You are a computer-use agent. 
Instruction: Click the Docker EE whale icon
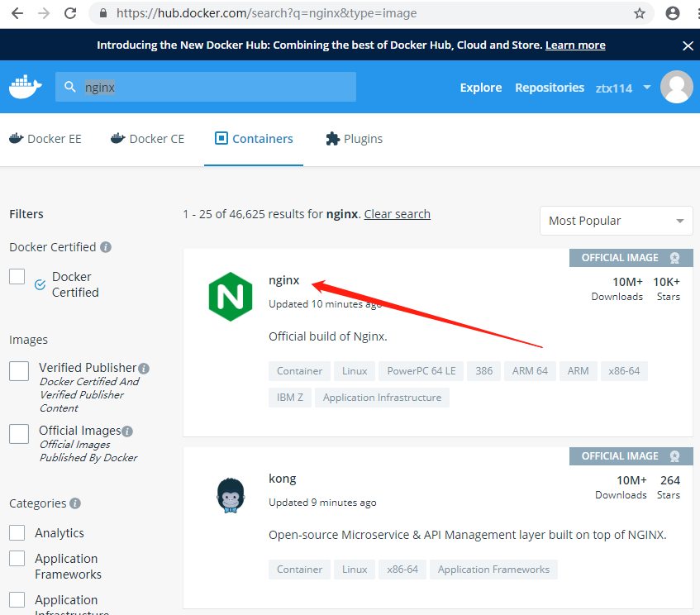click(x=16, y=138)
